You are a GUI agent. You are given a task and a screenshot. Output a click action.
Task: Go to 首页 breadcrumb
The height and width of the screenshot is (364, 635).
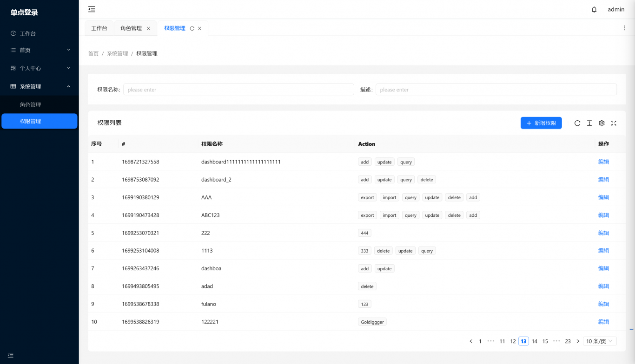(x=93, y=53)
